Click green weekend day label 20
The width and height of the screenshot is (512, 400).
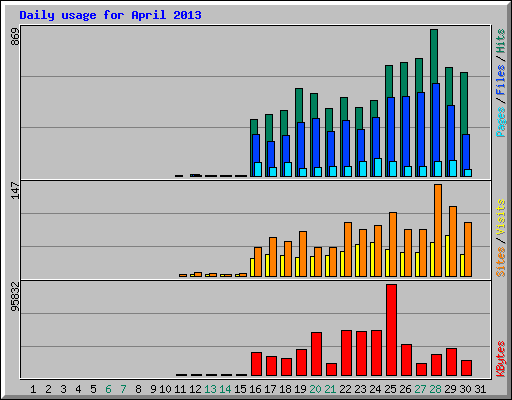pos(315,389)
